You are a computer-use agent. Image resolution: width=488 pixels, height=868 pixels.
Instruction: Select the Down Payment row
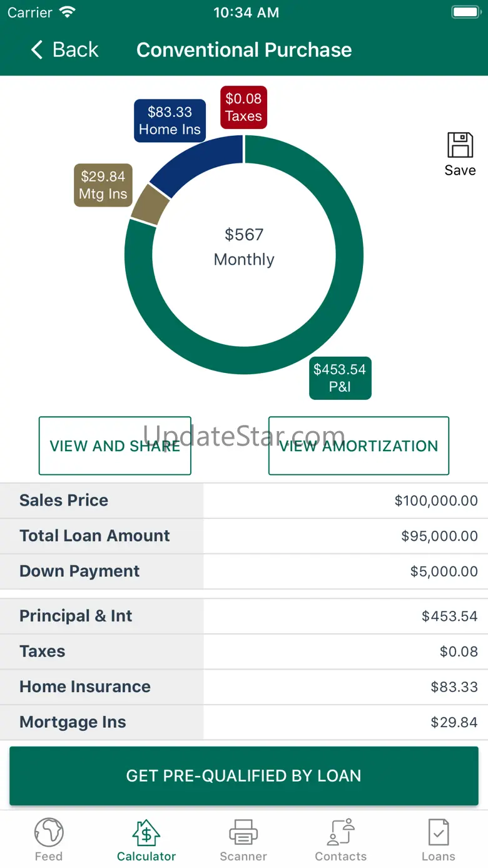point(244,571)
